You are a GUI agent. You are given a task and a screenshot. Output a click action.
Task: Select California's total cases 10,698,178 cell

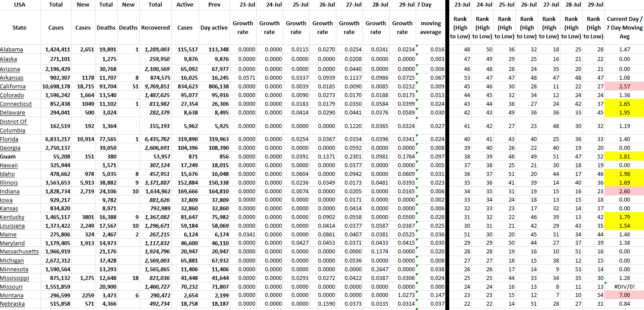(56, 87)
